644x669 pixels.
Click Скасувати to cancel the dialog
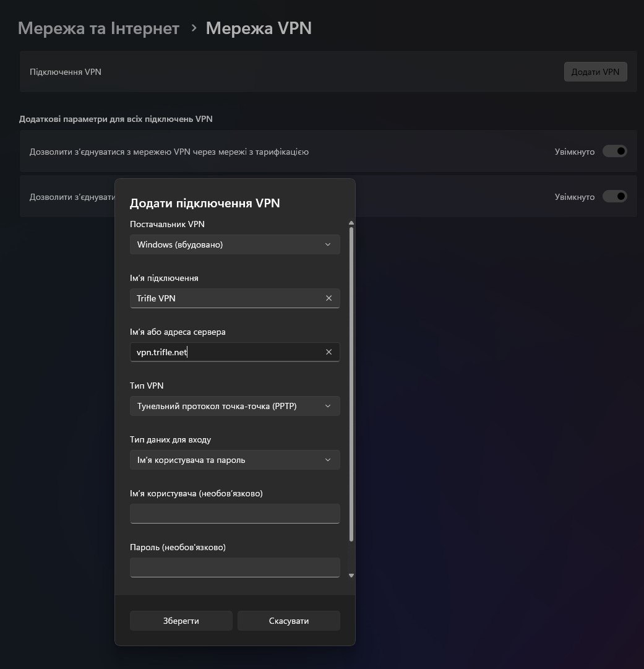[x=289, y=621]
